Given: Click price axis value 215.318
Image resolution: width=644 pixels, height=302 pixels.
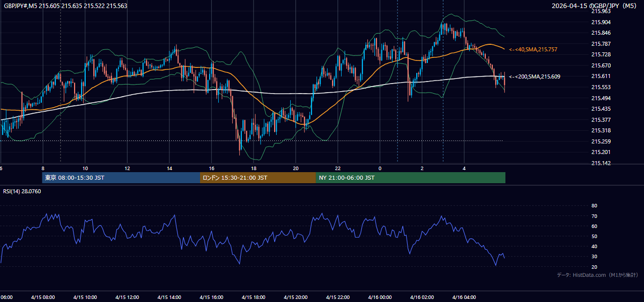Looking at the screenshot, I should (x=601, y=130).
